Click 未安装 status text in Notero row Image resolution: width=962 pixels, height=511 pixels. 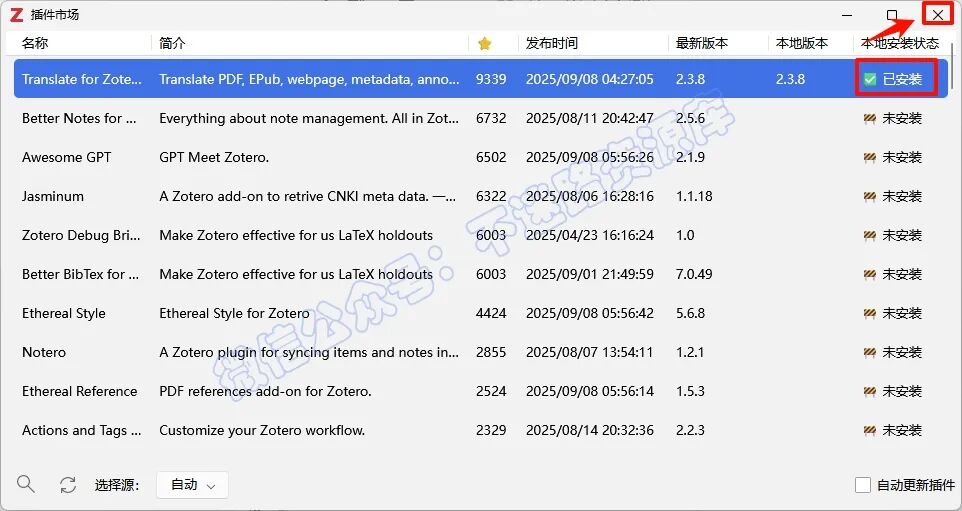point(902,352)
